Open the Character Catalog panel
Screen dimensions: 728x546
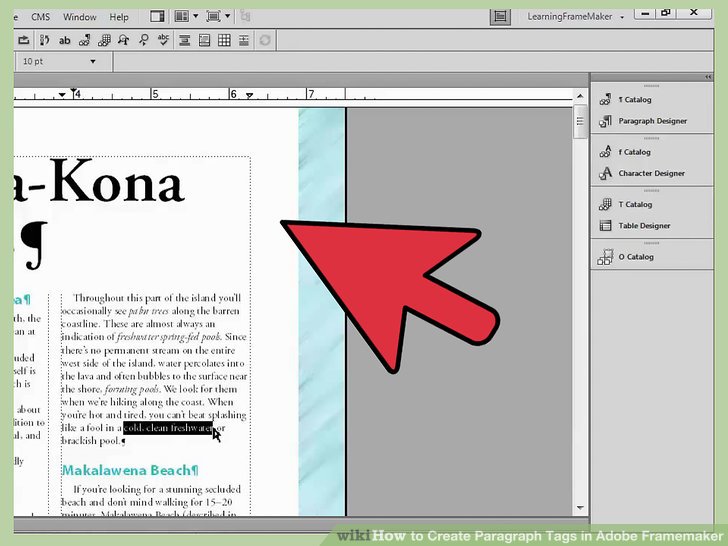point(634,152)
